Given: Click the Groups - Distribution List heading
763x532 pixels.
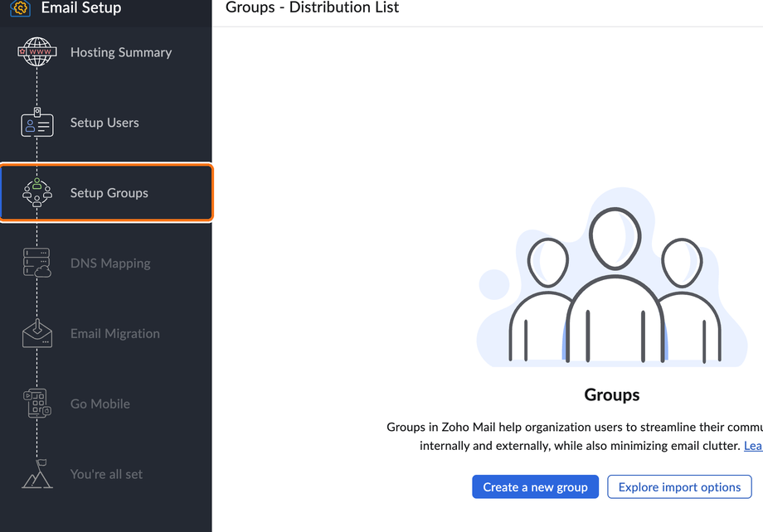Looking at the screenshot, I should coord(313,7).
